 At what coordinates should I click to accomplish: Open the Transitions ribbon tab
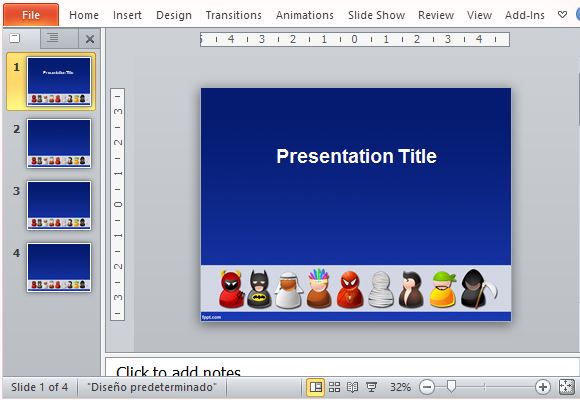click(x=233, y=15)
